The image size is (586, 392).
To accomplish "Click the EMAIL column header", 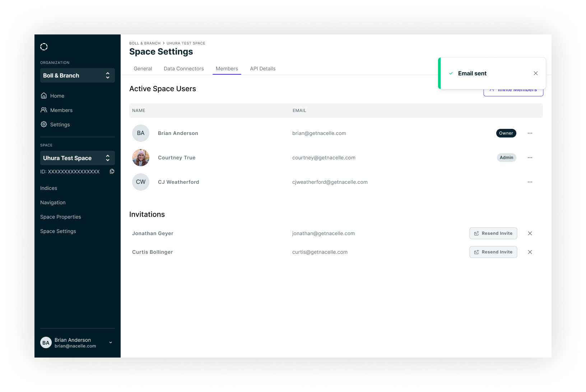I will (x=299, y=111).
